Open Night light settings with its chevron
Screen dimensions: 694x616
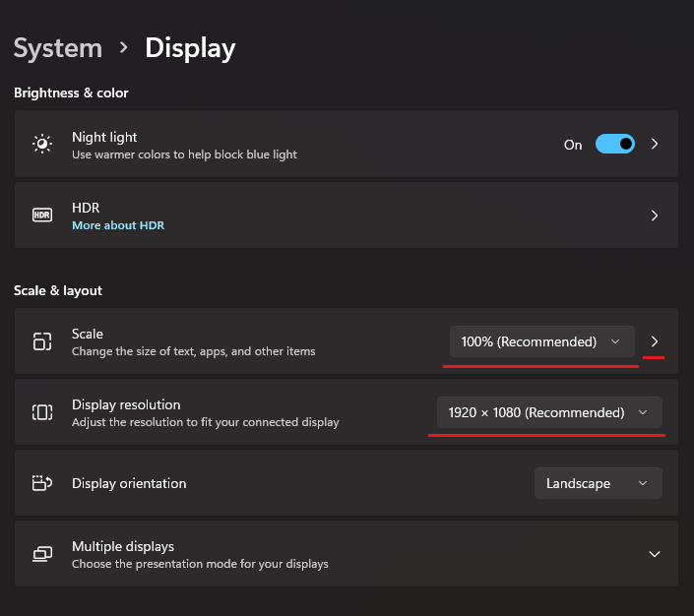pos(655,145)
